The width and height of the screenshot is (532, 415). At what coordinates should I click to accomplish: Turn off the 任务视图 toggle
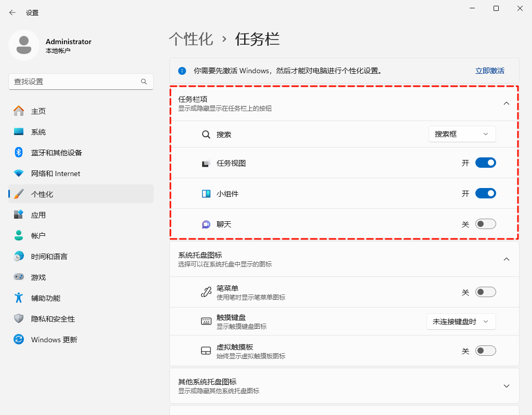485,162
